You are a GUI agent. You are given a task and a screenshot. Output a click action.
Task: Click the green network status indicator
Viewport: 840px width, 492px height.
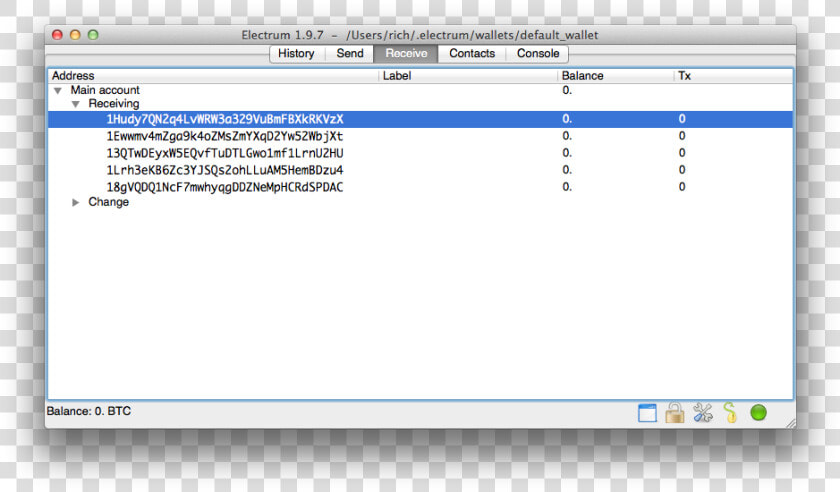758,413
